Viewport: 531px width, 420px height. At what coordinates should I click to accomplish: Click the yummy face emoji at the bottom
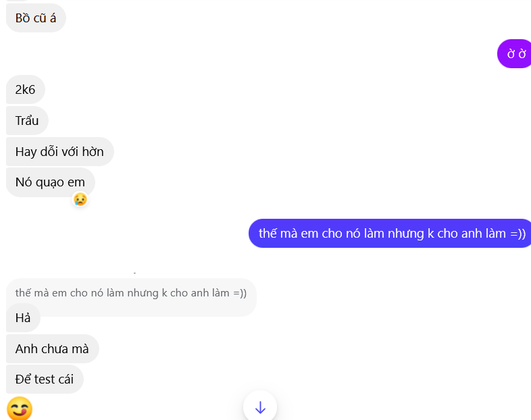click(19, 409)
